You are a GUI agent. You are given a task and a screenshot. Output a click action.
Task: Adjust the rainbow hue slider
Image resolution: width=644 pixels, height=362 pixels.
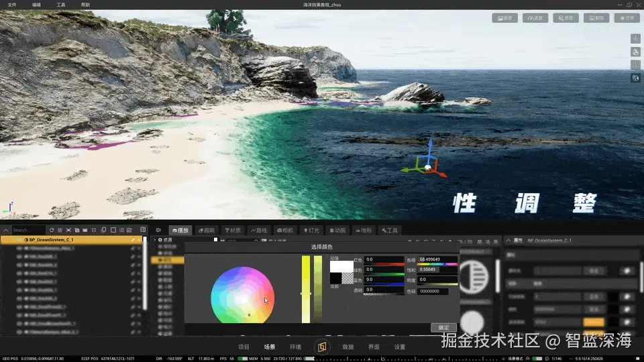click(x=437, y=264)
